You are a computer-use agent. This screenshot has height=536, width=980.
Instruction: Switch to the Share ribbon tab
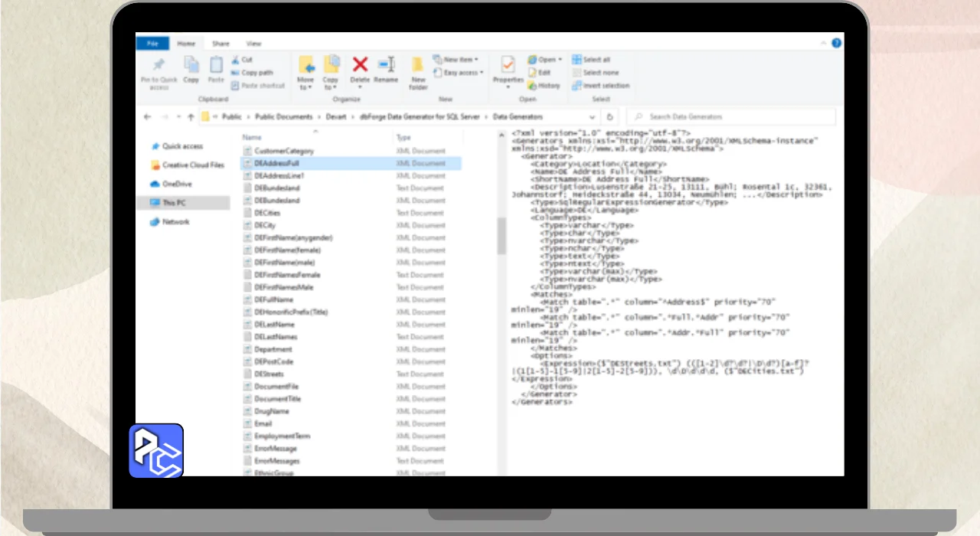tap(220, 44)
